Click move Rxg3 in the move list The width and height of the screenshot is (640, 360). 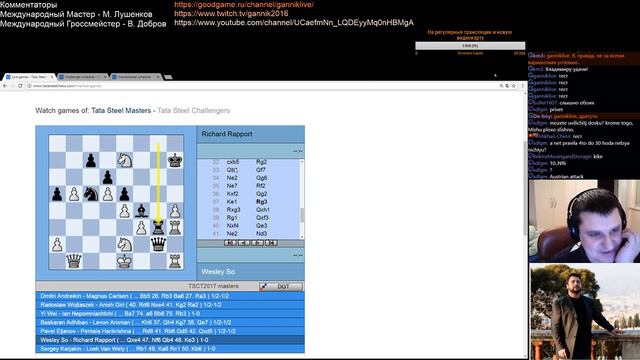[233, 210]
